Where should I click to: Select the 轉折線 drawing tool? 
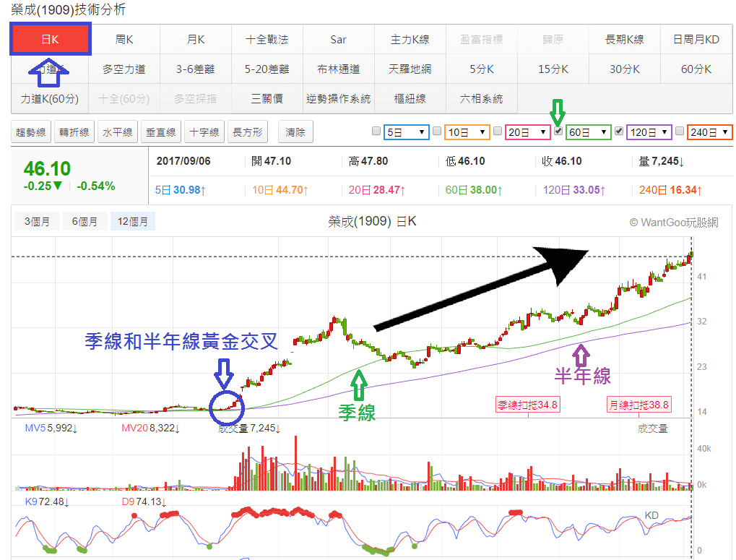(x=74, y=132)
